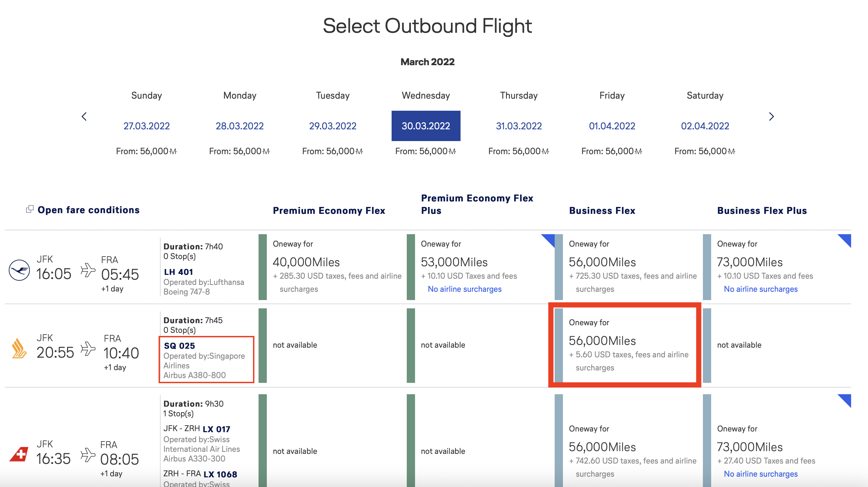Click the open fare conditions popup icon
This screenshot has height=487, width=868.
click(x=30, y=209)
